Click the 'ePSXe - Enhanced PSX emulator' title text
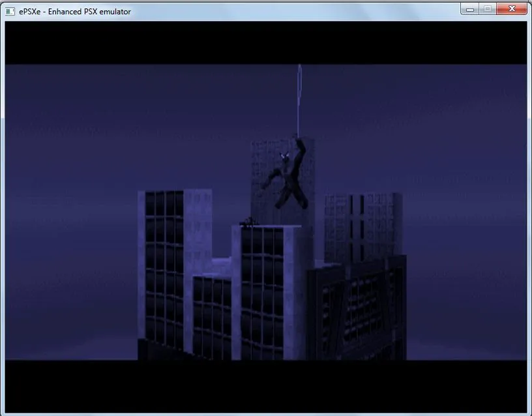The width and height of the screenshot is (532, 416). pos(75,12)
